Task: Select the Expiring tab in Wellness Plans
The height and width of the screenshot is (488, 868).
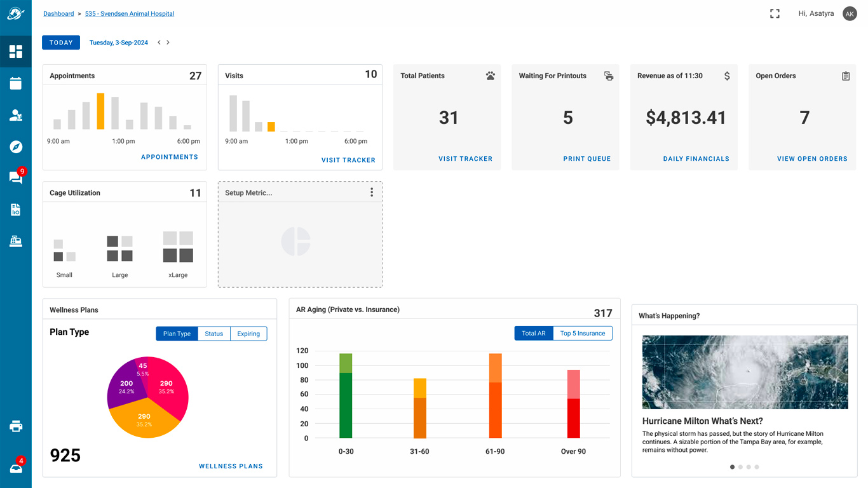Action: (x=248, y=334)
